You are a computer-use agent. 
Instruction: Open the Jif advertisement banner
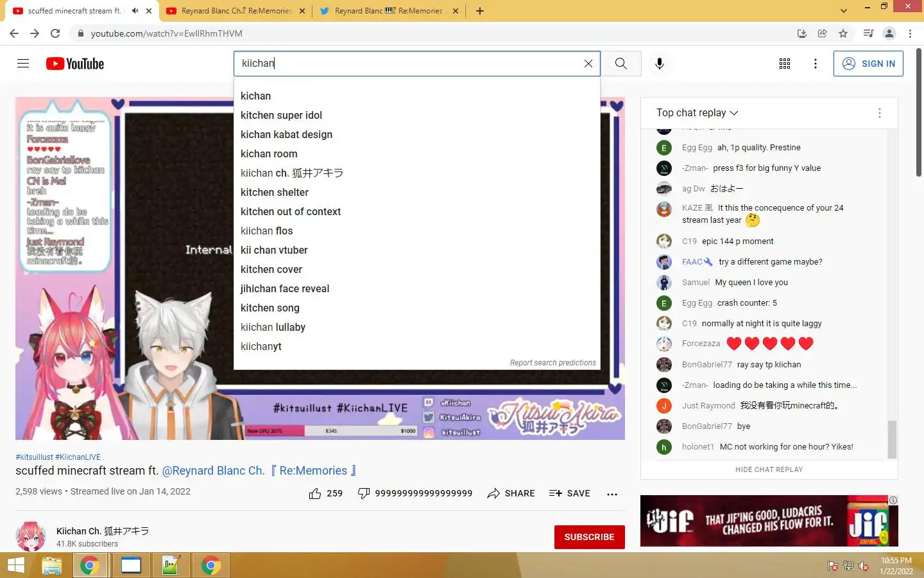click(x=769, y=521)
